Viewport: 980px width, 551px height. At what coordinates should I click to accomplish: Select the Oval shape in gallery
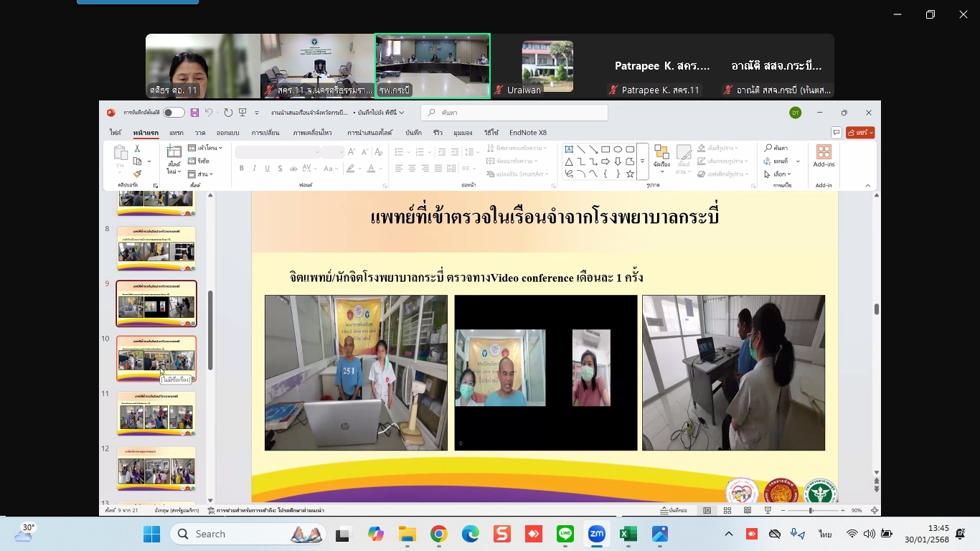click(618, 150)
